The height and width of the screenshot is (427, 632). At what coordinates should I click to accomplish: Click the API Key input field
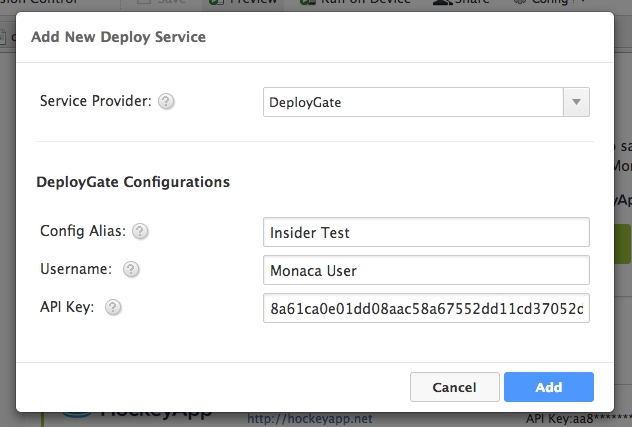pyautogui.click(x=426, y=308)
